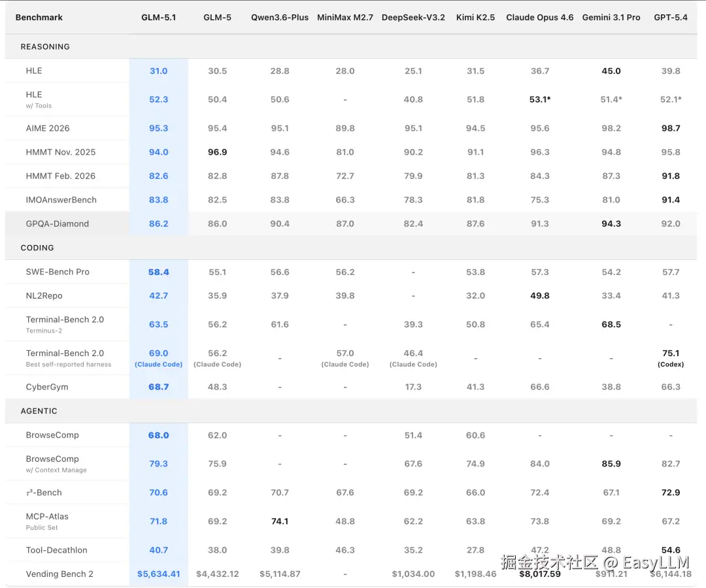The height and width of the screenshot is (588, 706).
Task: Click the 'Terminus-2' sublabel
Action: click(44, 331)
